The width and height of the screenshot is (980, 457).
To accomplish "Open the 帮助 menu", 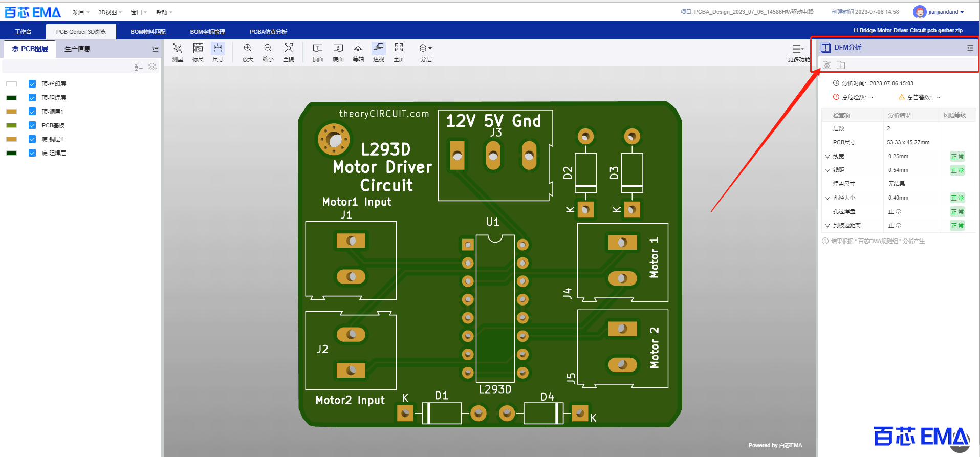I will click(x=164, y=12).
